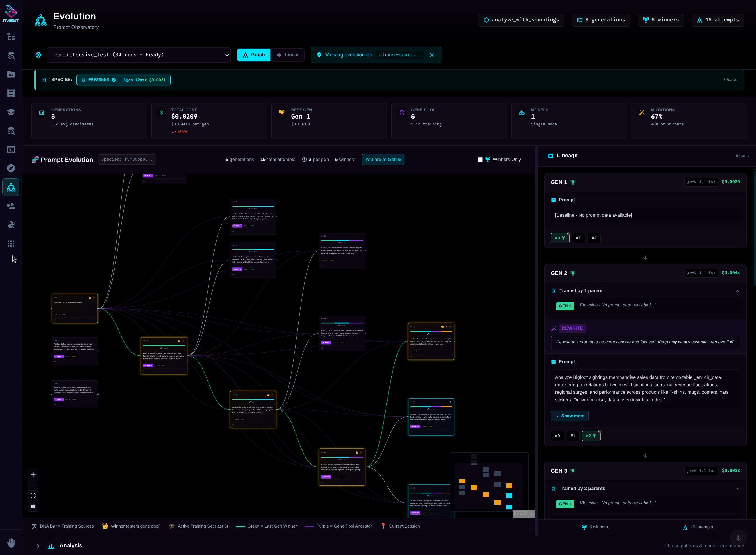Viewport: 756px width, 555px height.
Task: Select the Graph view tab
Action: (254, 55)
